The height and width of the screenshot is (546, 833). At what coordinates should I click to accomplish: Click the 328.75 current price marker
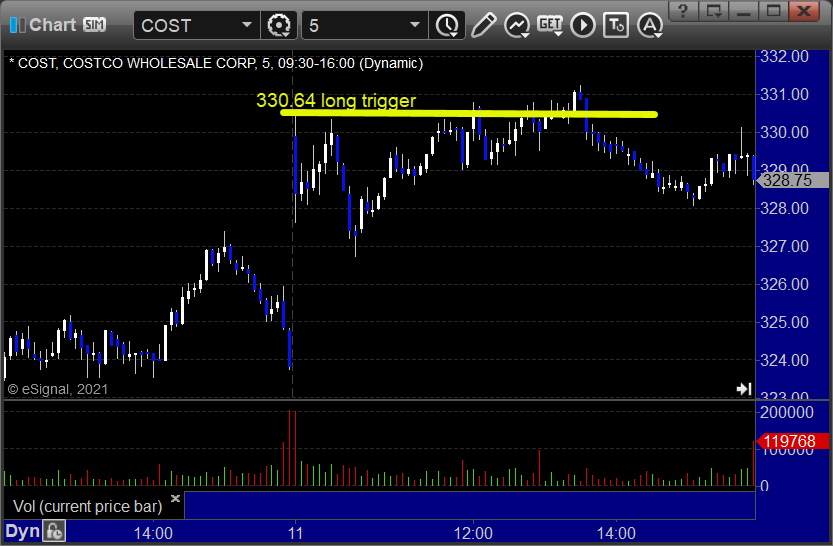click(792, 180)
